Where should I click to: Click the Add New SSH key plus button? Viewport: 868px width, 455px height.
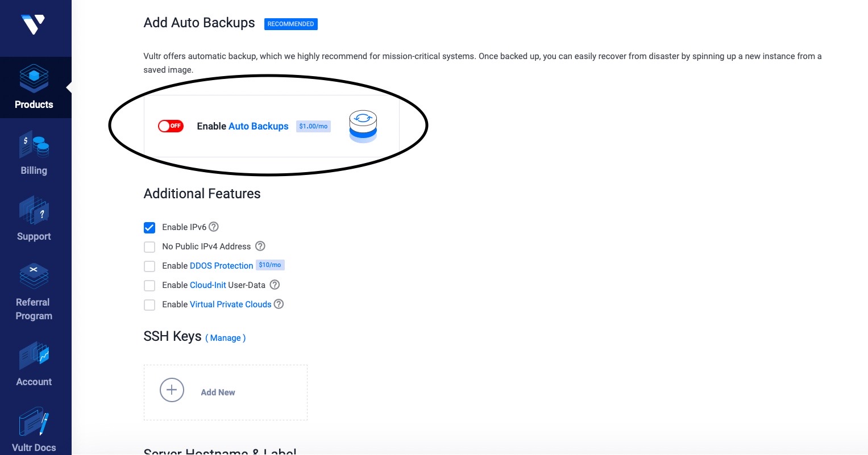[172, 390]
